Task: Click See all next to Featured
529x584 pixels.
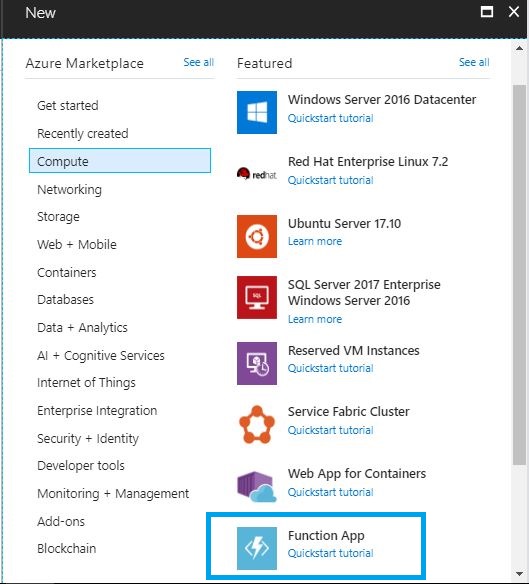Action: 474,62
